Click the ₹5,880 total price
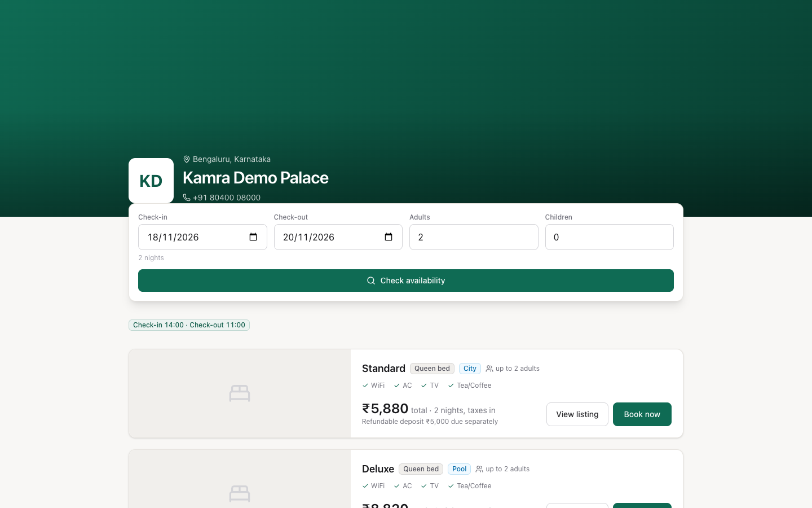This screenshot has height=508, width=812. click(x=385, y=409)
